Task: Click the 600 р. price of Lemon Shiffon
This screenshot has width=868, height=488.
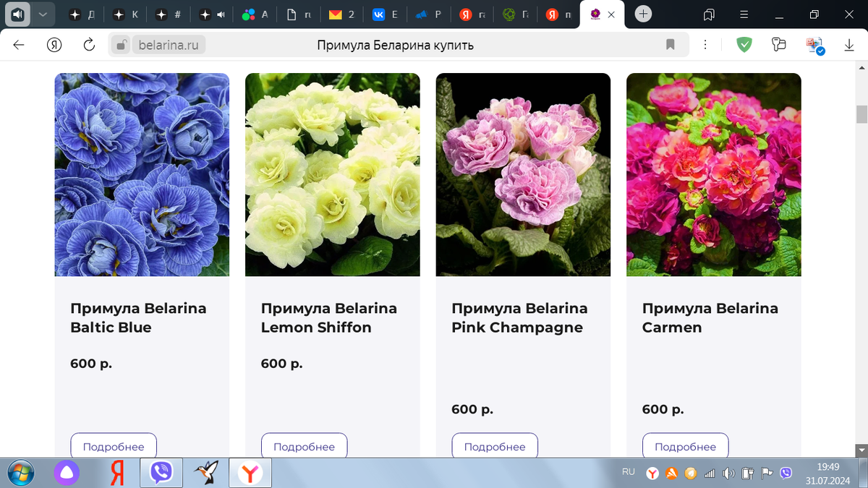Action: (282, 364)
